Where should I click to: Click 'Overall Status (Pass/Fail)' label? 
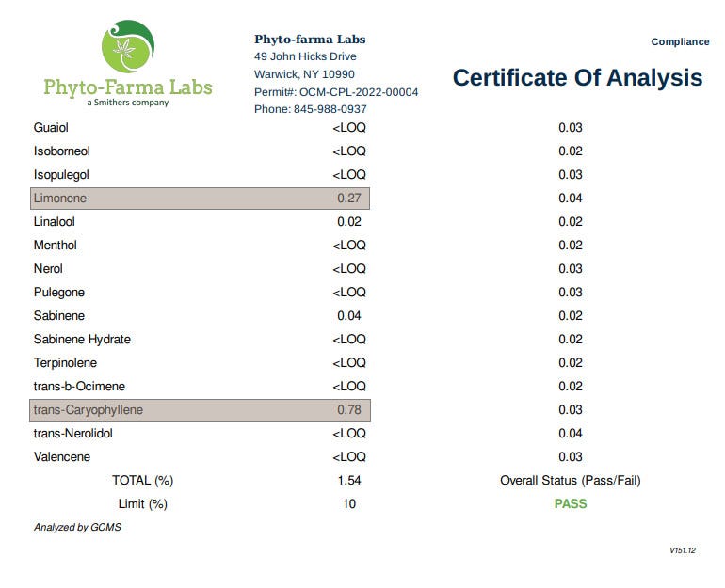point(570,482)
